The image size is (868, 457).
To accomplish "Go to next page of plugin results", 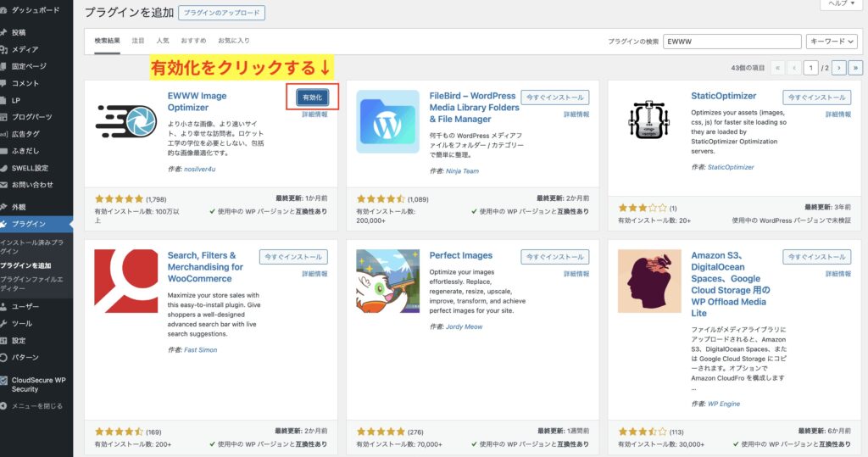I will point(839,68).
